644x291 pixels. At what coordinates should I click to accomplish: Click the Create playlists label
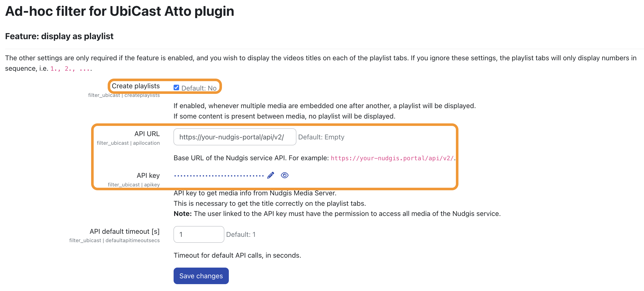pyautogui.click(x=136, y=86)
